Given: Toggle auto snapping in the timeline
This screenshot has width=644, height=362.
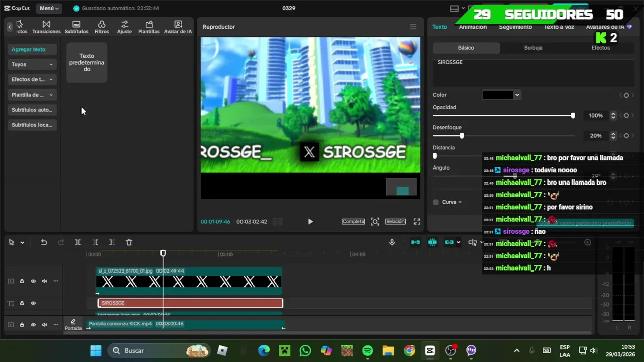Looking at the screenshot, I should tap(432, 242).
